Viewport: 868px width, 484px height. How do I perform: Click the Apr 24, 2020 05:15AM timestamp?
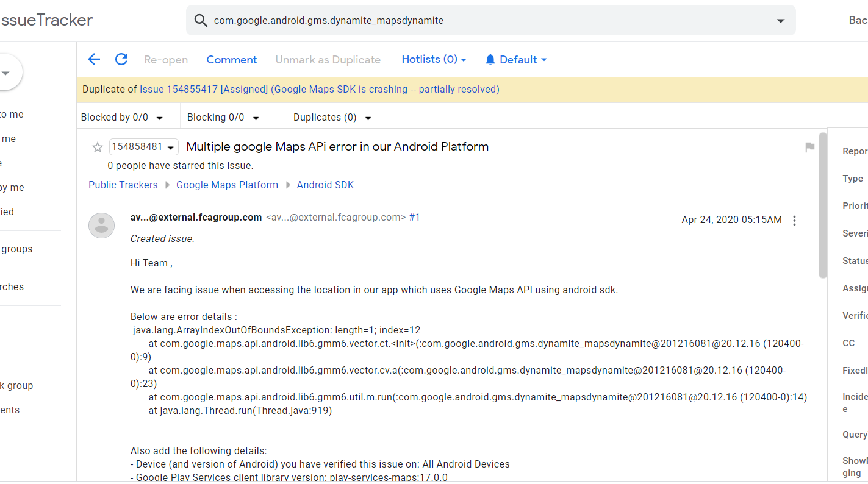coord(731,220)
